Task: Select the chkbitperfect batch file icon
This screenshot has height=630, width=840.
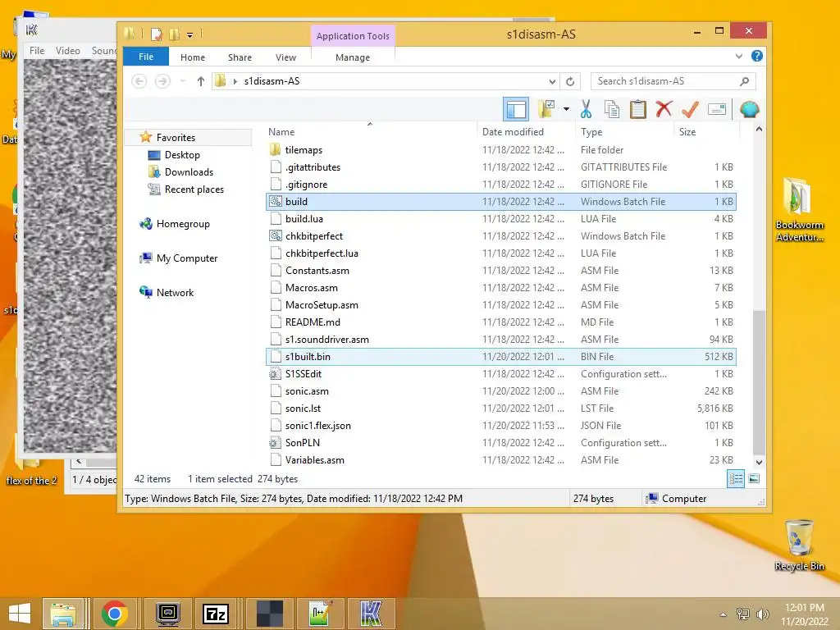Action: (276, 235)
